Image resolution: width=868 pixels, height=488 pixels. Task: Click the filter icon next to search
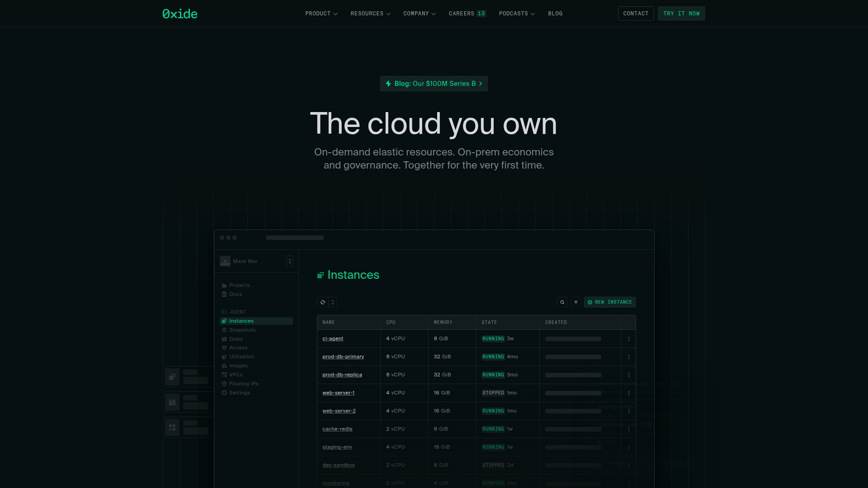point(576,302)
